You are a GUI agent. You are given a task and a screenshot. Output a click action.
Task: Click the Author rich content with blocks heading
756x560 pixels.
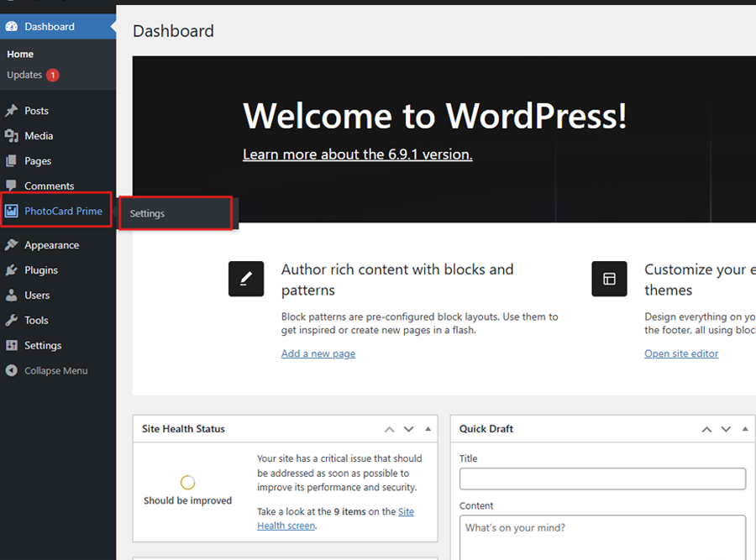397,280
